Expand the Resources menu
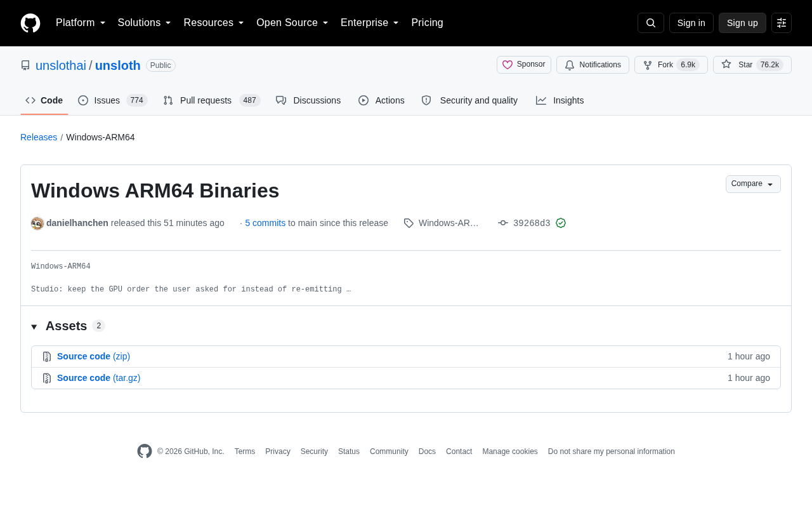Image resolution: width=812 pixels, height=508 pixels. 214,23
